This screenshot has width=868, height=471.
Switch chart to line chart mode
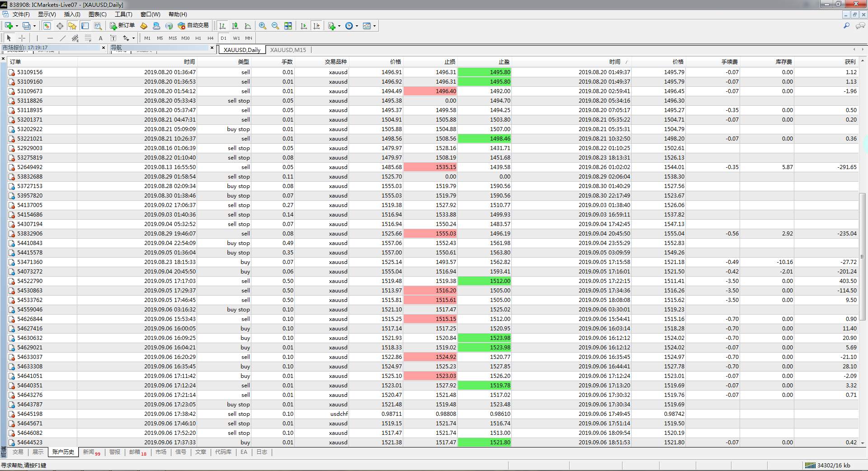point(248,26)
